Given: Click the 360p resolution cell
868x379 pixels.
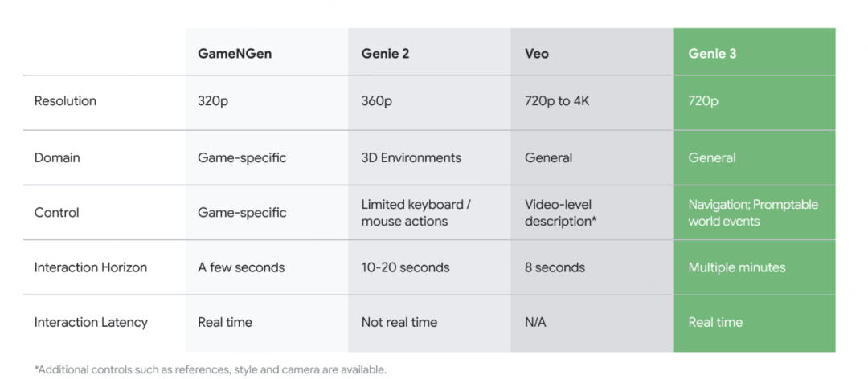Looking at the screenshot, I should tap(377, 101).
